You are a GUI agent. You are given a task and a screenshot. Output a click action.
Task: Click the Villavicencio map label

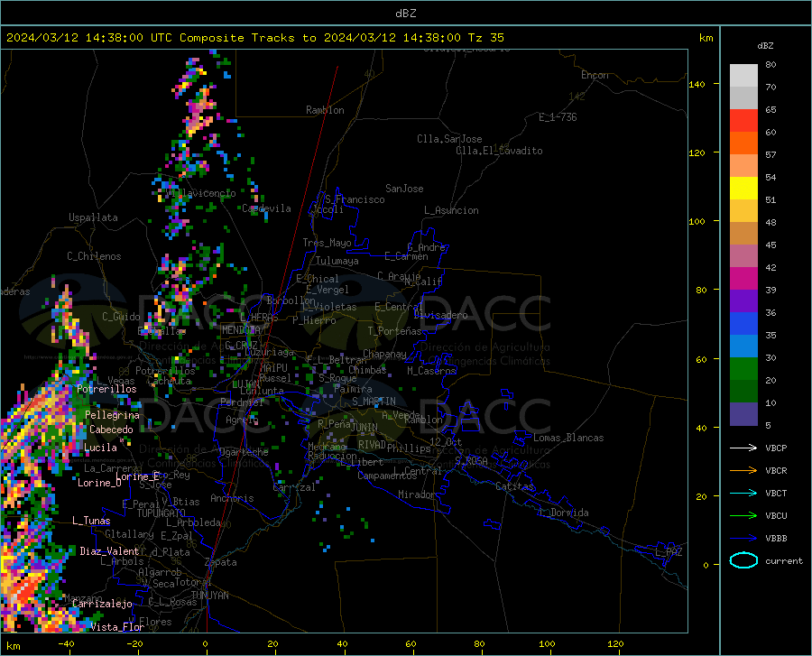click(x=201, y=193)
